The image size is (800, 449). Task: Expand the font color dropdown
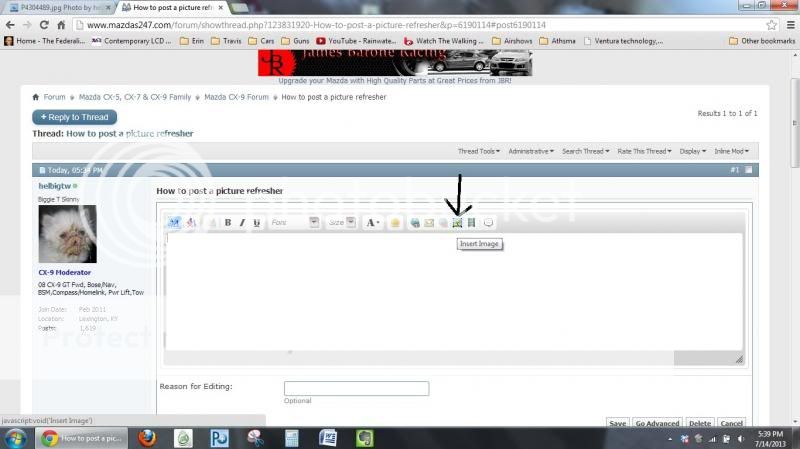(x=377, y=223)
